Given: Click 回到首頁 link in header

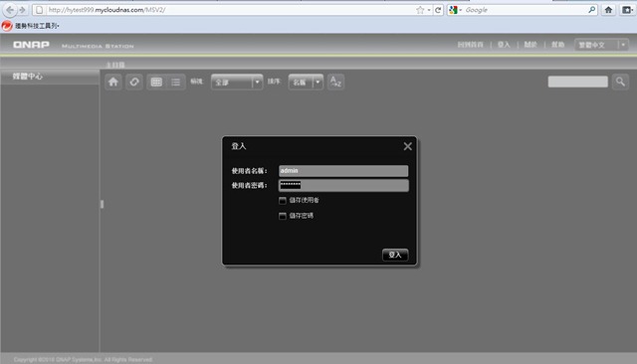Looking at the screenshot, I should click(x=471, y=45).
